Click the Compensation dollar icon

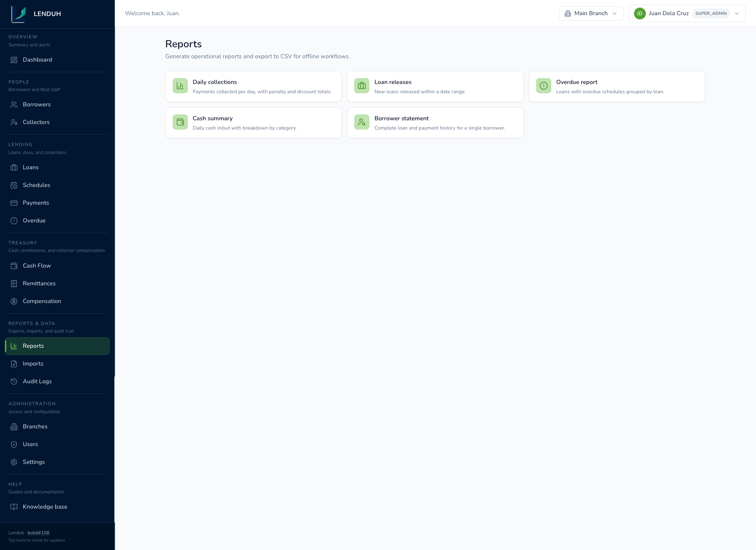[14, 301]
